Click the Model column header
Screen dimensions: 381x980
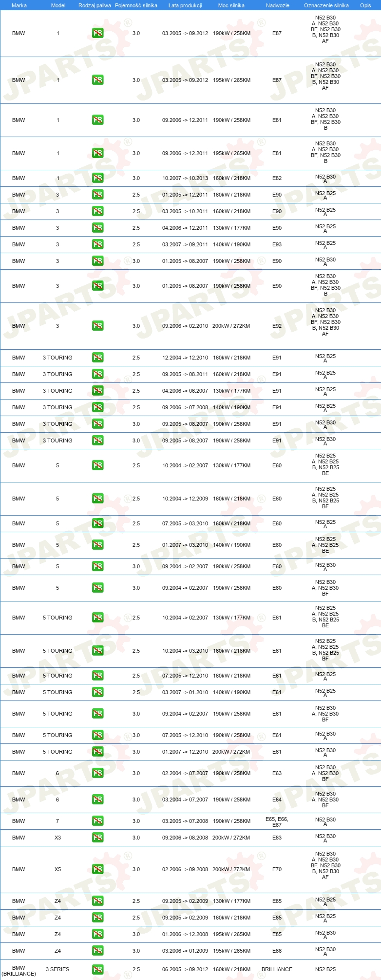(58, 5)
